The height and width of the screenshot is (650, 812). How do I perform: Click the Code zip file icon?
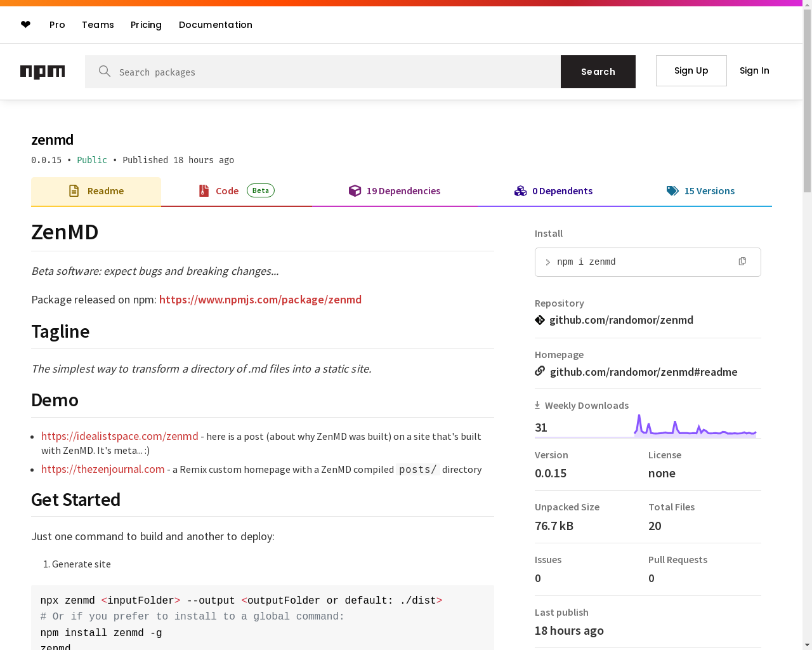pyautogui.click(x=204, y=190)
